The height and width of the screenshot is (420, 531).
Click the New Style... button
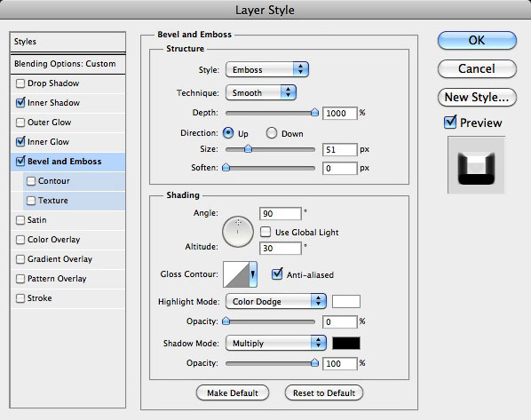coord(477,97)
